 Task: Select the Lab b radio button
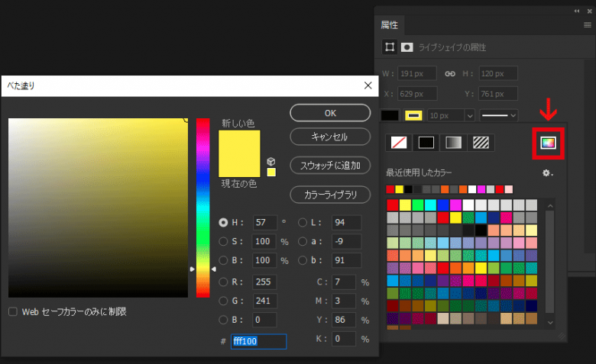(x=303, y=260)
